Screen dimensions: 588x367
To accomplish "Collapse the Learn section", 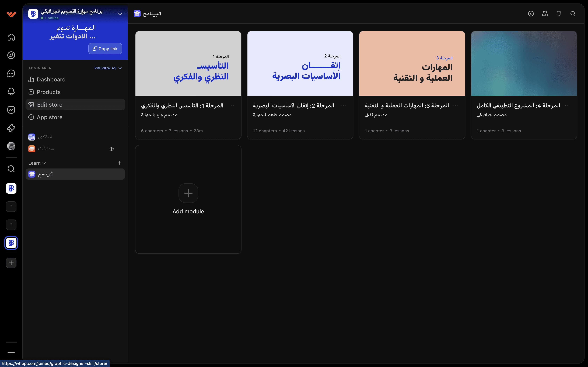I will pyautogui.click(x=37, y=163).
